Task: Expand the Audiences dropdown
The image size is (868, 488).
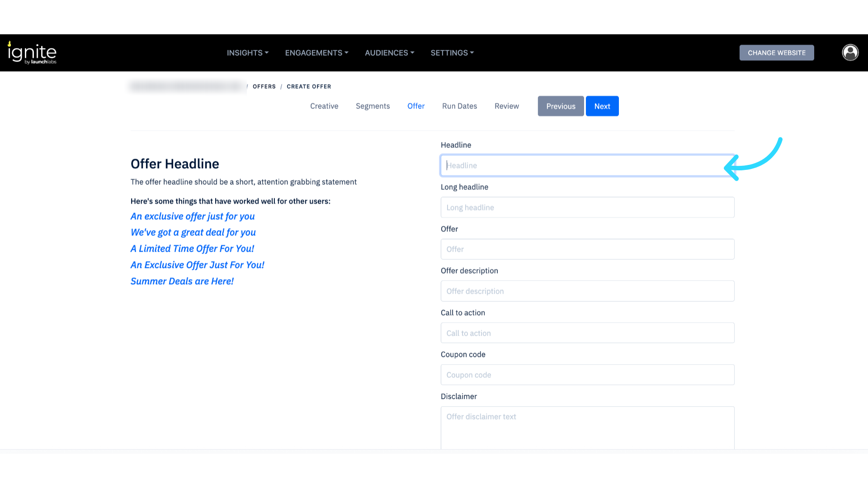Action: click(x=389, y=53)
